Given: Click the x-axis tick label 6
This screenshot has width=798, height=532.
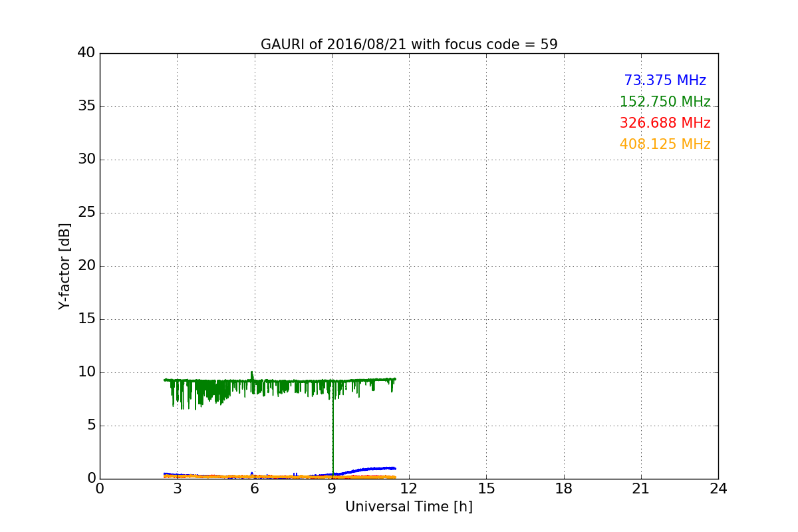Looking at the screenshot, I should [x=254, y=489].
